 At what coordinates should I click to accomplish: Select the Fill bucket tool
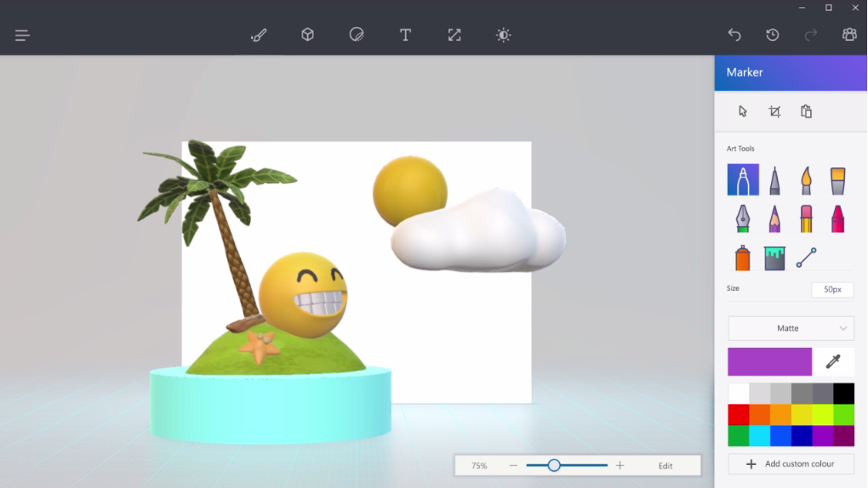click(774, 258)
